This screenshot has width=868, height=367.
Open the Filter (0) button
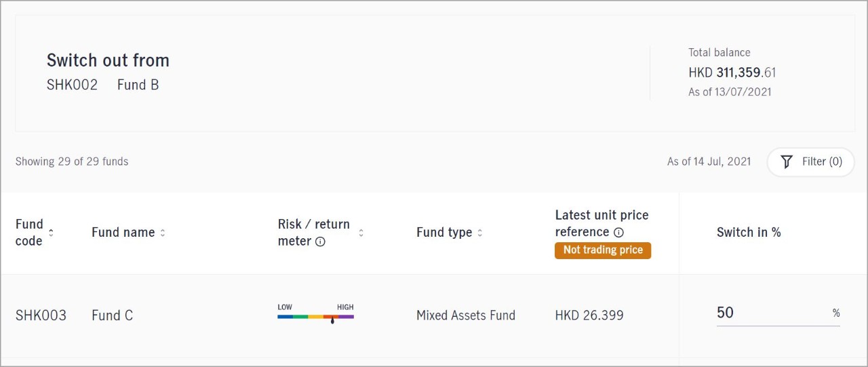[810, 161]
